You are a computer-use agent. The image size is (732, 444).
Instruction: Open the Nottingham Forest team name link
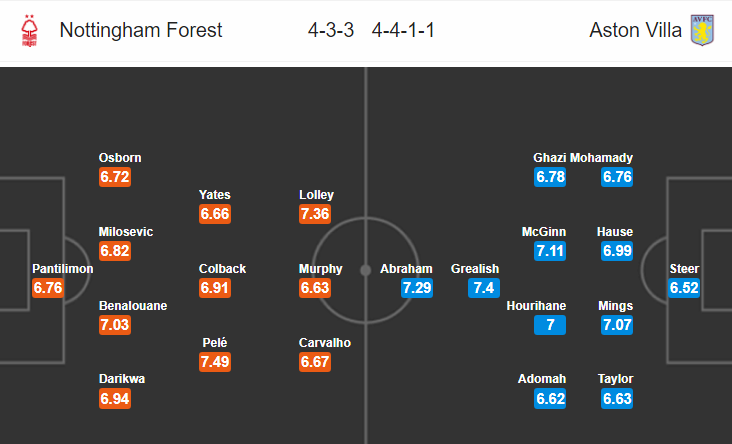tap(141, 30)
